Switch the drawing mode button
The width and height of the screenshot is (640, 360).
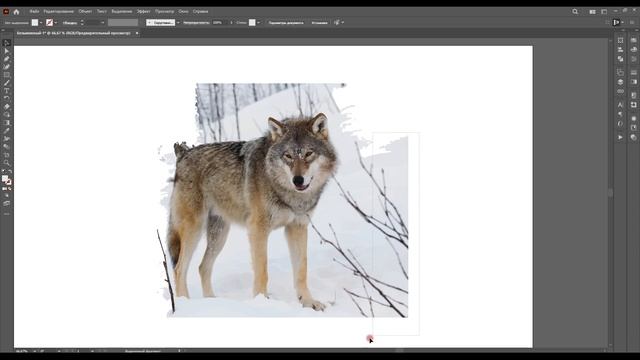[7, 196]
